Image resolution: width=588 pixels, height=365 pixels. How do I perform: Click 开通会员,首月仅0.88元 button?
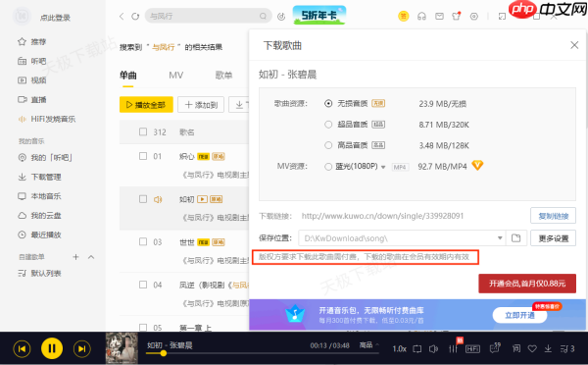527,284
